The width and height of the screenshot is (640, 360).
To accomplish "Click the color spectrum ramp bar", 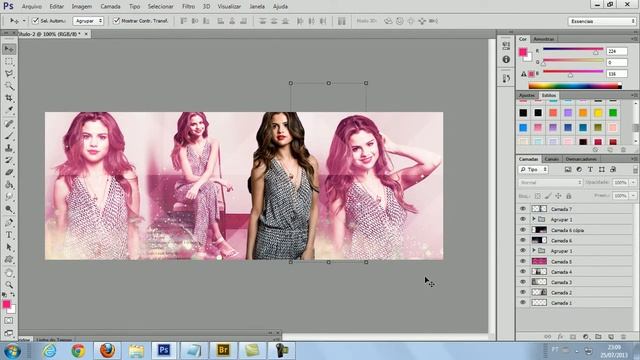I will (x=575, y=86).
